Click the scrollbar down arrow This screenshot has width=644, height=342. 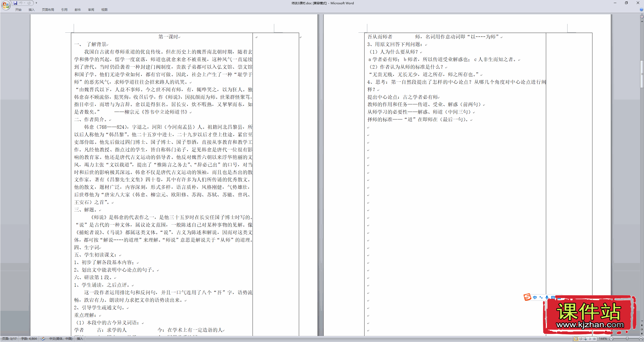(642, 321)
